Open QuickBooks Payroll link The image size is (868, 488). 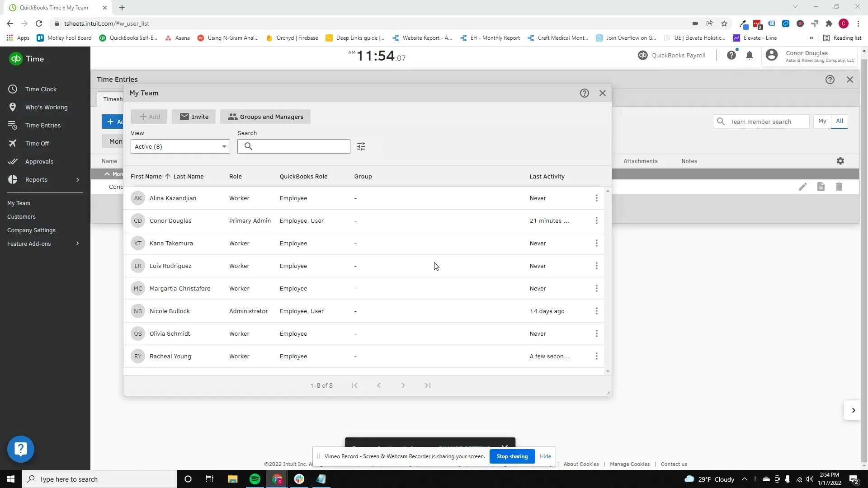672,55
